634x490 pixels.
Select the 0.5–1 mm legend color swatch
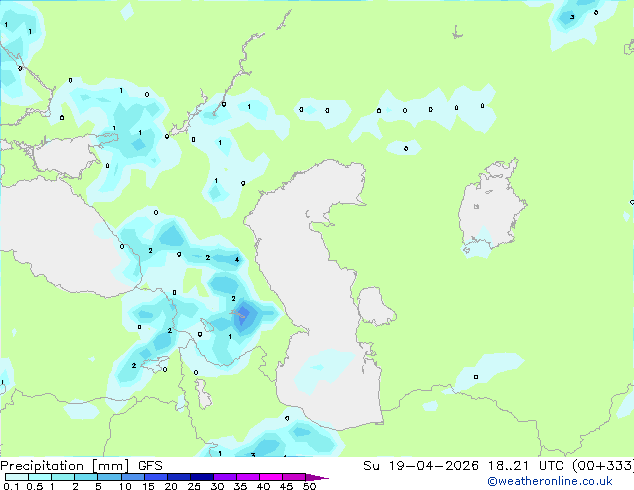[40, 477]
